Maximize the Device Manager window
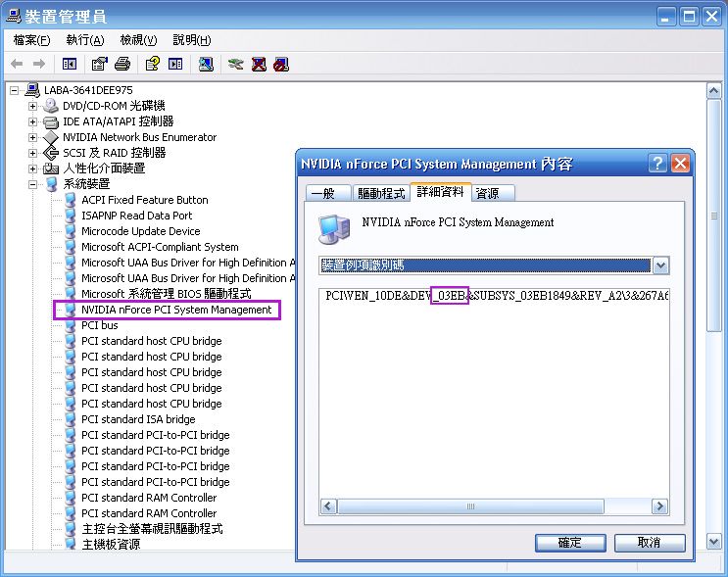 tap(690, 17)
